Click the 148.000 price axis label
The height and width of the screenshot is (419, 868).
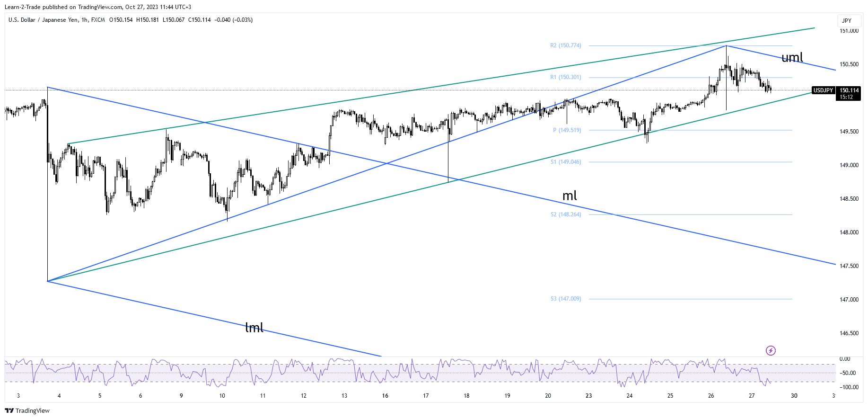tap(849, 232)
